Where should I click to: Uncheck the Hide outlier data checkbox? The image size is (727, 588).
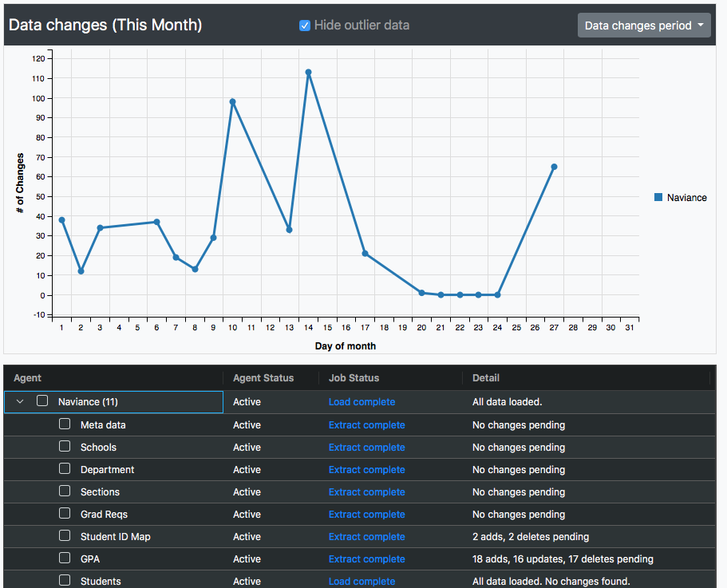click(x=305, y=26)
